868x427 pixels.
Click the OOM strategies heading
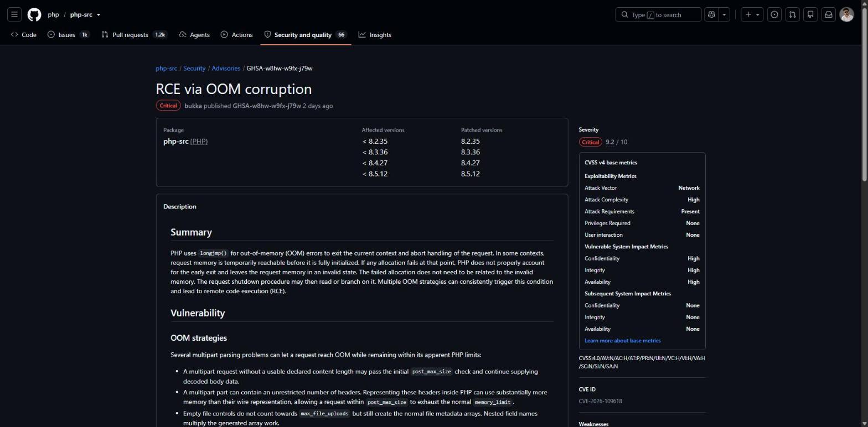click(x=199, y=338)
